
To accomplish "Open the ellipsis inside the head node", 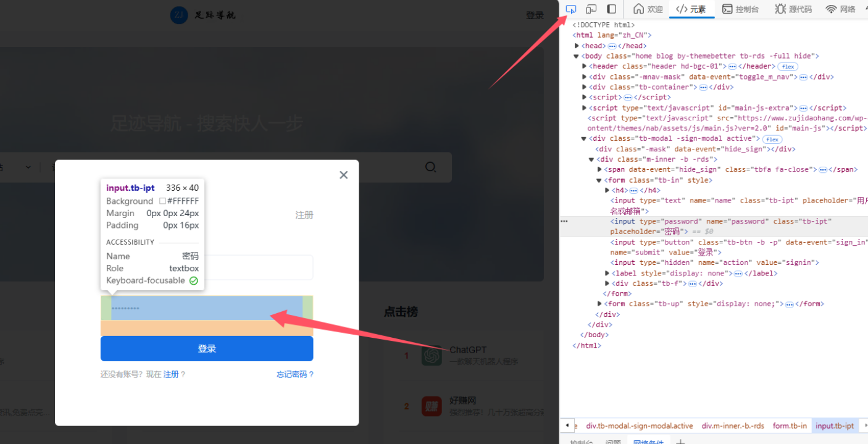I will coord(612,46).
